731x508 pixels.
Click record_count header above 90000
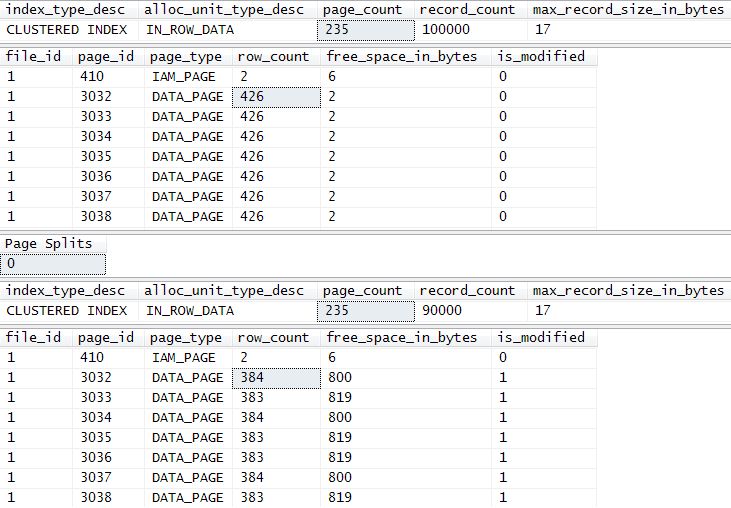click(x=470, y=291)
